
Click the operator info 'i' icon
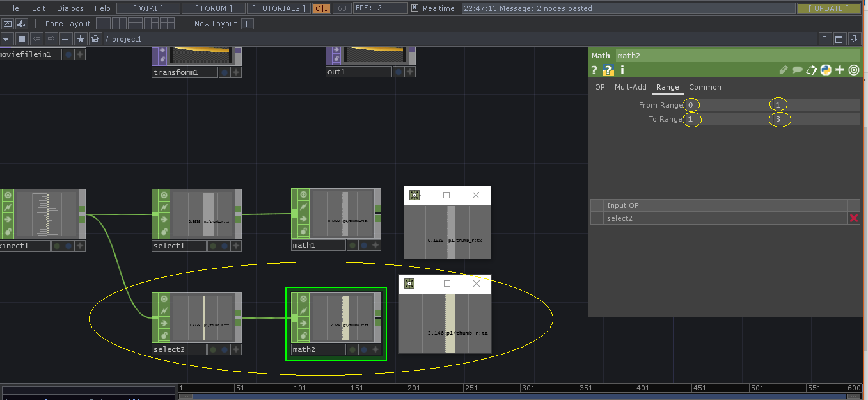[622, 70]
